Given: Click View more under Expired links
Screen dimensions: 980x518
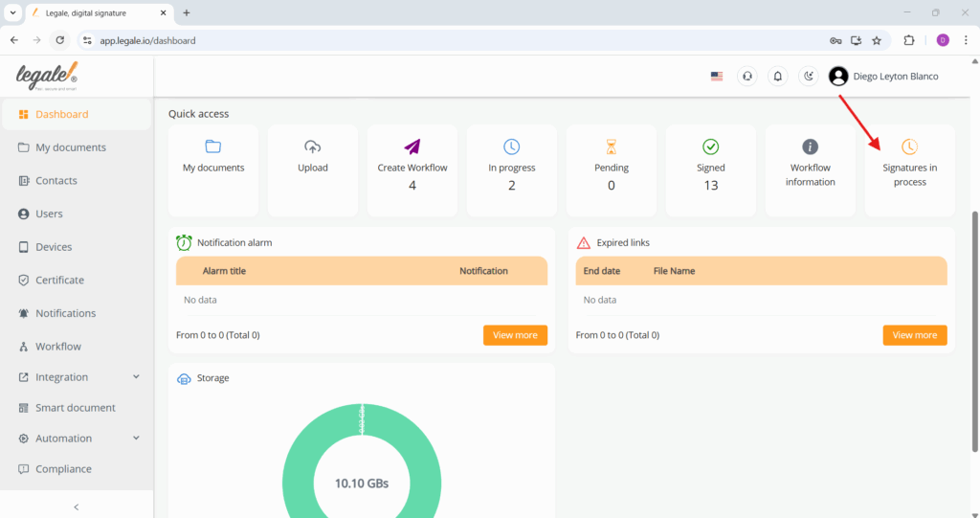Looking at the screenshot, I should pos(914,335).
